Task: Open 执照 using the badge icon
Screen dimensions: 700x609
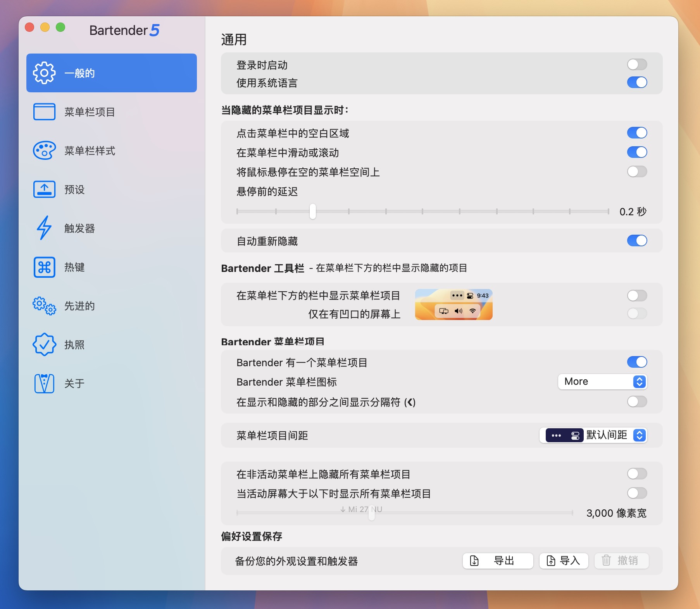Action: pos(44,344)
